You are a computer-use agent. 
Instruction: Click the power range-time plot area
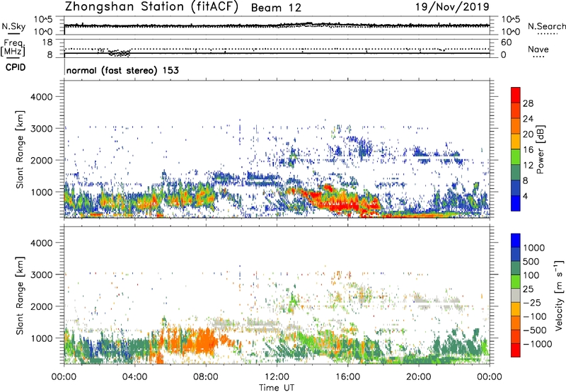click(277, 149)
